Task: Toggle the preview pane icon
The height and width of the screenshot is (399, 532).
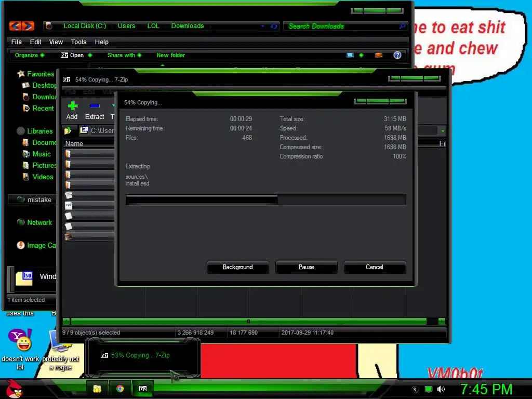Action: pos(379,55)
